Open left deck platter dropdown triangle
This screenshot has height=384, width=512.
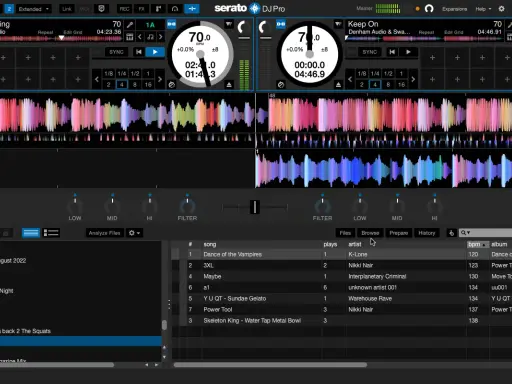[229, 24]
